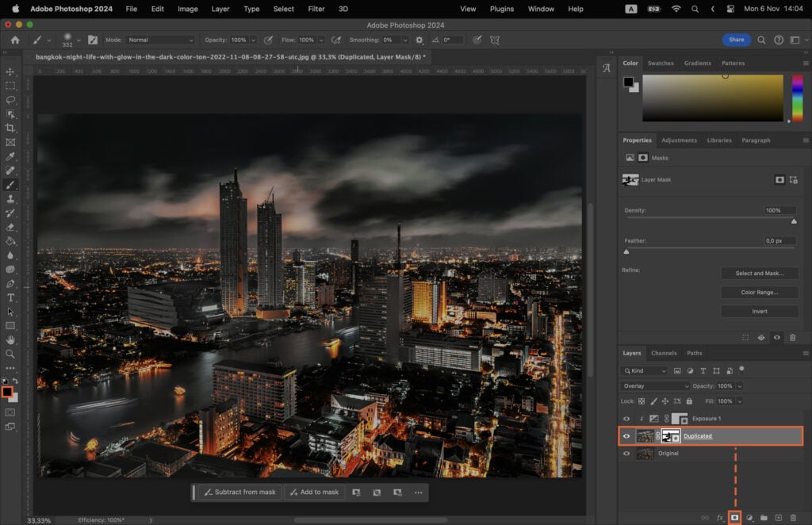Screen dimensions: 812x525
Task: Click the Add layer mask icon
Action: [735, 515]
